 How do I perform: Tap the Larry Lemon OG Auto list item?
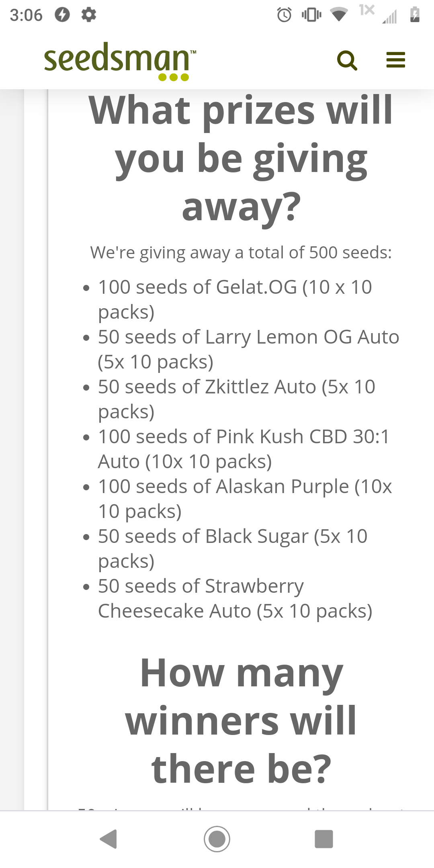pyautogui.click(x=248, y=349)
